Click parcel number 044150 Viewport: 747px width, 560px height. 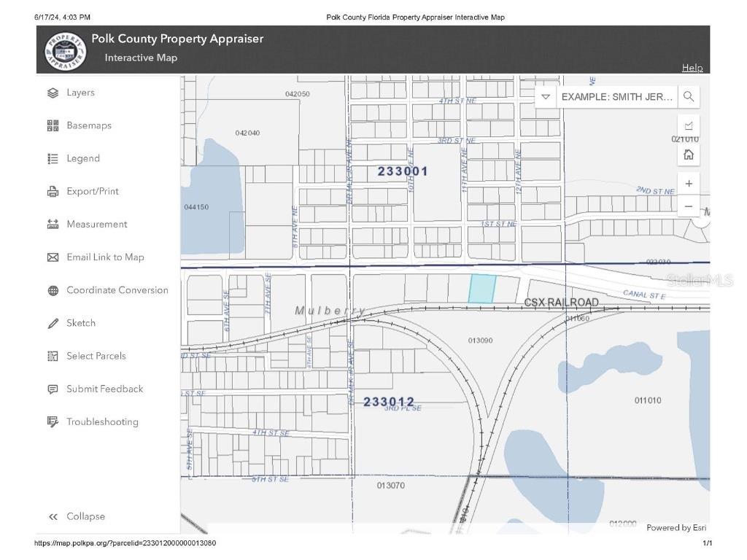click(x=196, y=207)
